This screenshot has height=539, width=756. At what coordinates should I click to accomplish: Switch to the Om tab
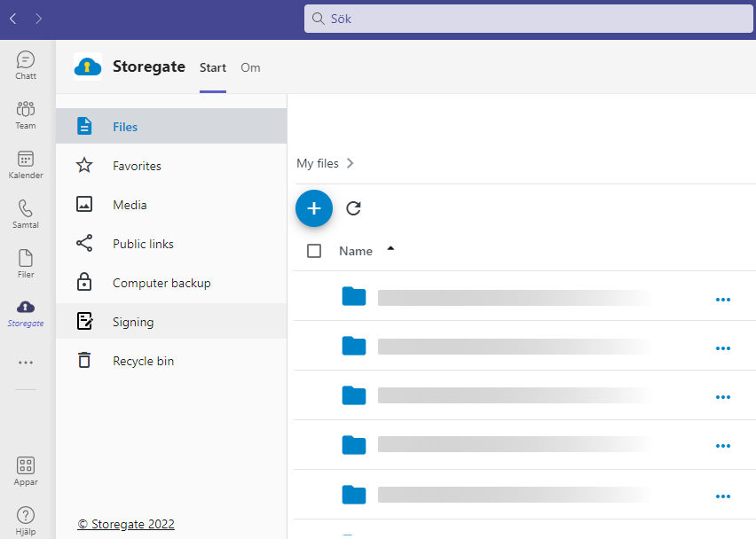250,67
